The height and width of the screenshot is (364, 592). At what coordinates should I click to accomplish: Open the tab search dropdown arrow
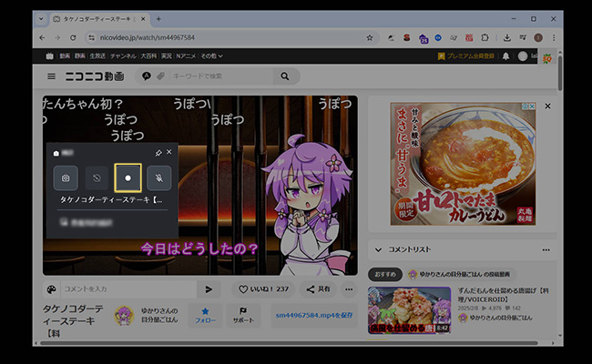coord(41,19)
